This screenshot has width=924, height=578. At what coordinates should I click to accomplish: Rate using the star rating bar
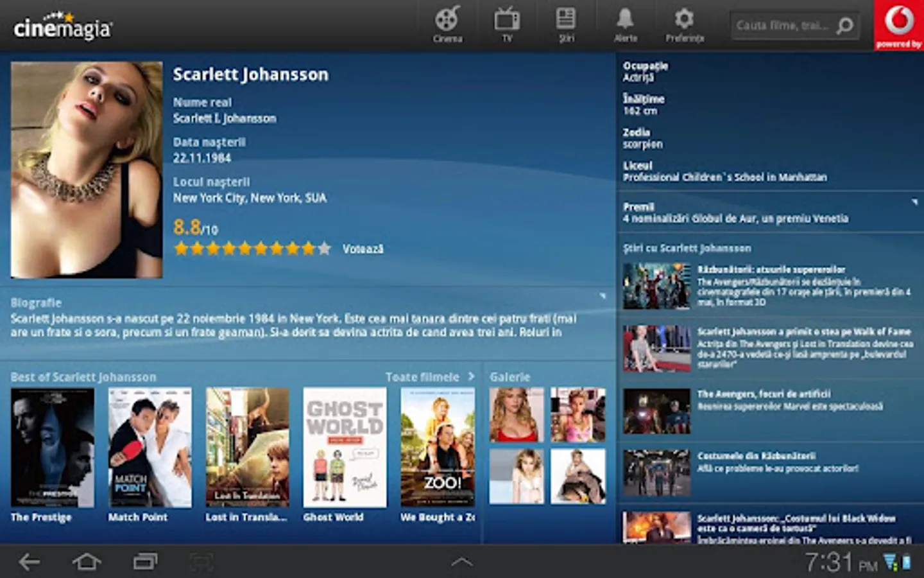click(x=253, y=249)
